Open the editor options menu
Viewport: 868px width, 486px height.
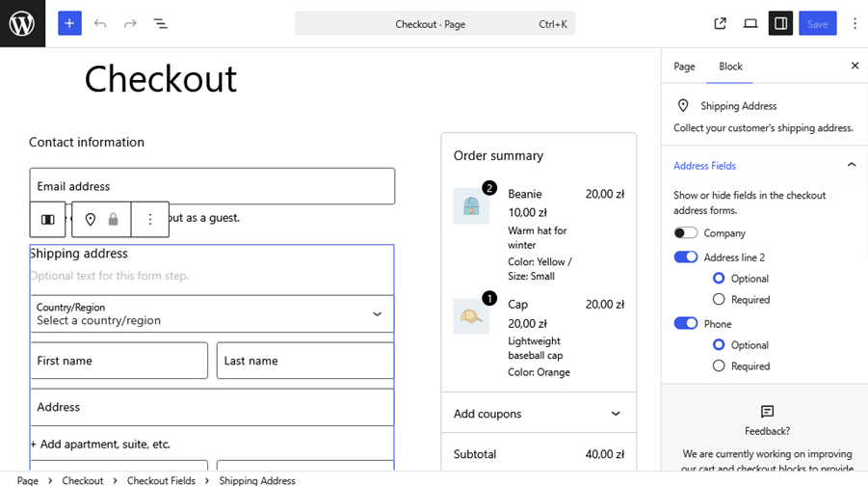[x=855, y=23]
